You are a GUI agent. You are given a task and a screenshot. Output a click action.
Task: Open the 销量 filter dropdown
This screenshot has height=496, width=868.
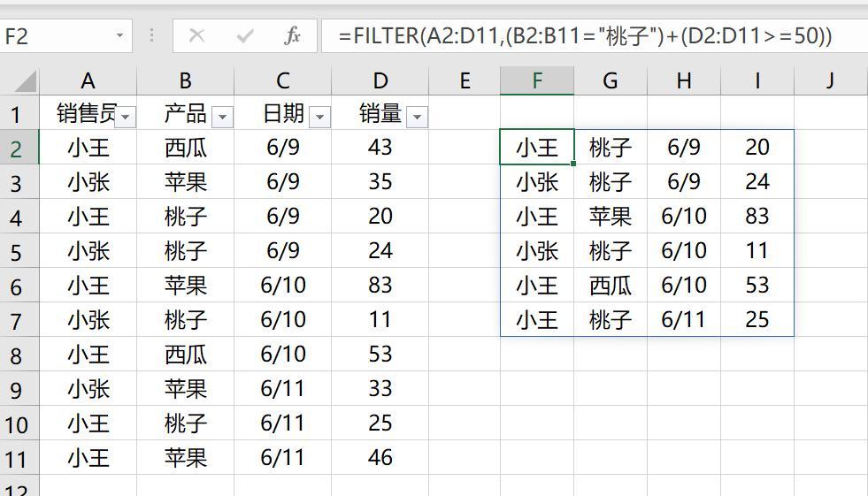[x=418, y=117]
